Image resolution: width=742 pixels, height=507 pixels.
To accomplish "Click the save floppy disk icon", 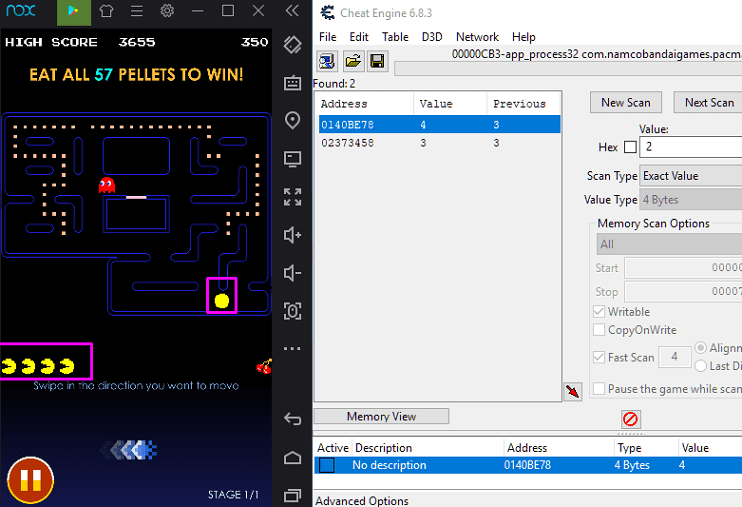I will (377, 61).
